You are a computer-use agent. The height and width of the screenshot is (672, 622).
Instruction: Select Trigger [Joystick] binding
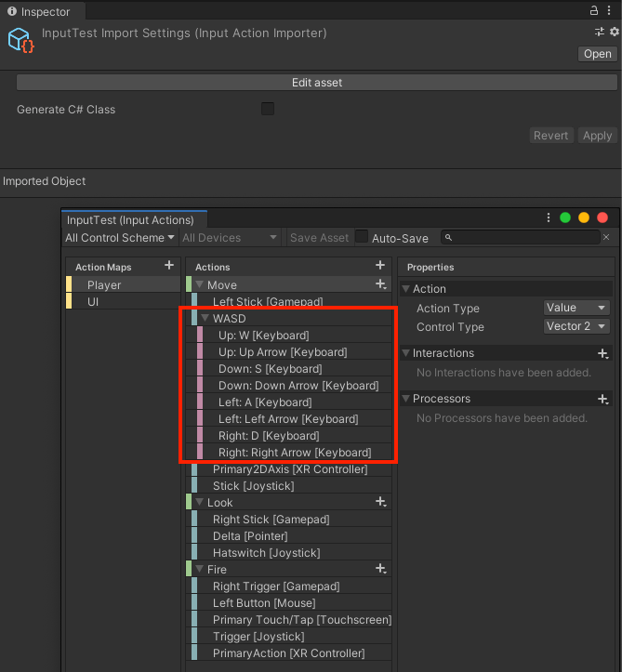tap(291, 636)
